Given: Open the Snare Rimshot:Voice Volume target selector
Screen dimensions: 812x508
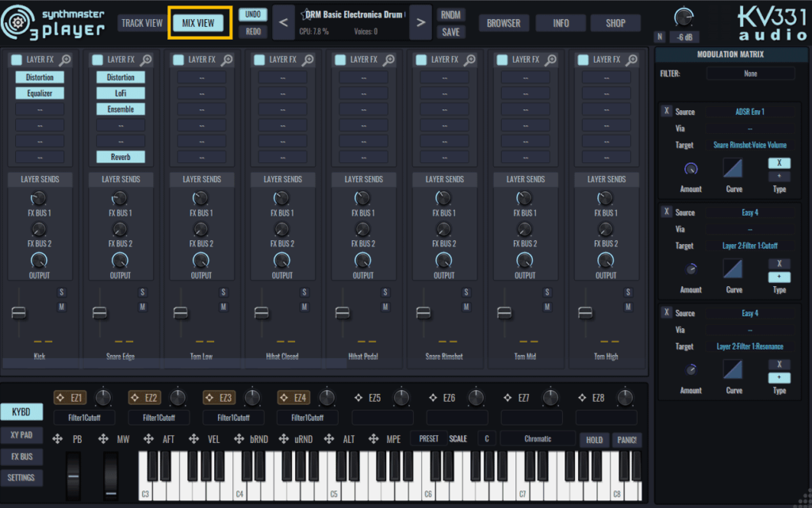Looking at the screenshot, I should coord(750,145).
